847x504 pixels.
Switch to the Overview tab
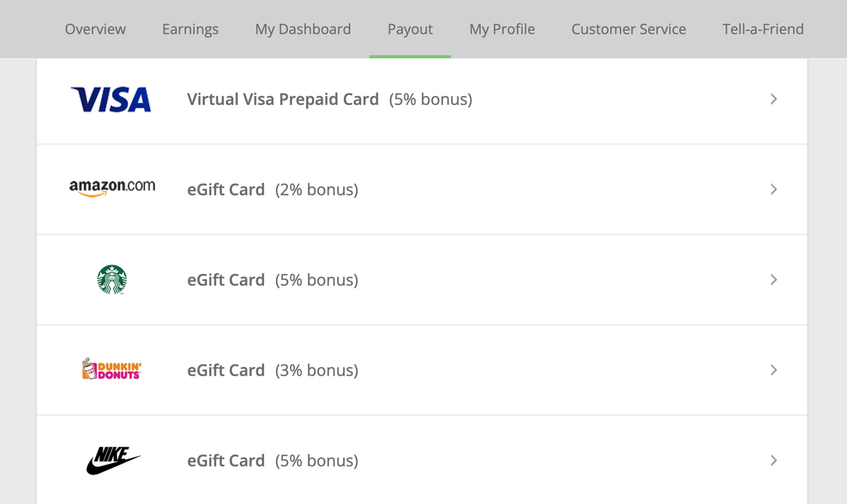(x=95, y=29)
